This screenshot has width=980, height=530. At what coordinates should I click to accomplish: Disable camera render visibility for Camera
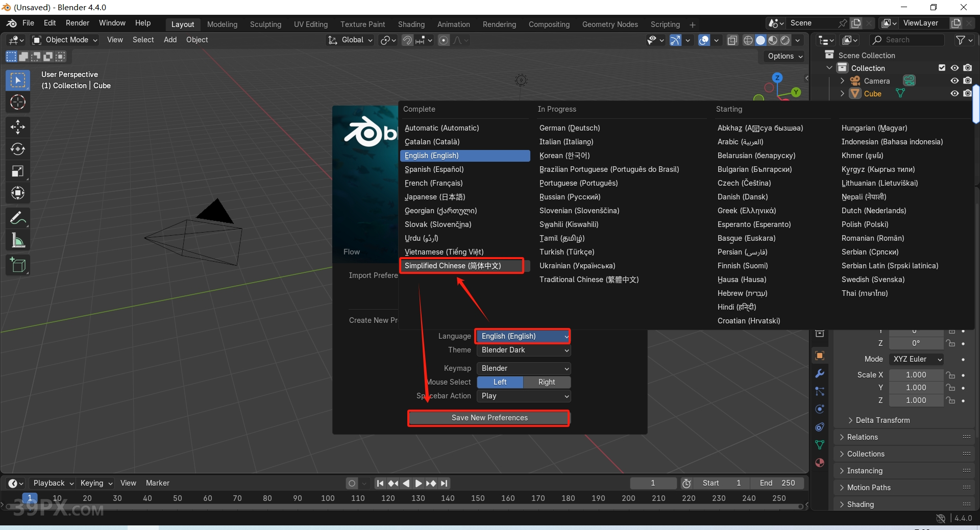[968, 81]
